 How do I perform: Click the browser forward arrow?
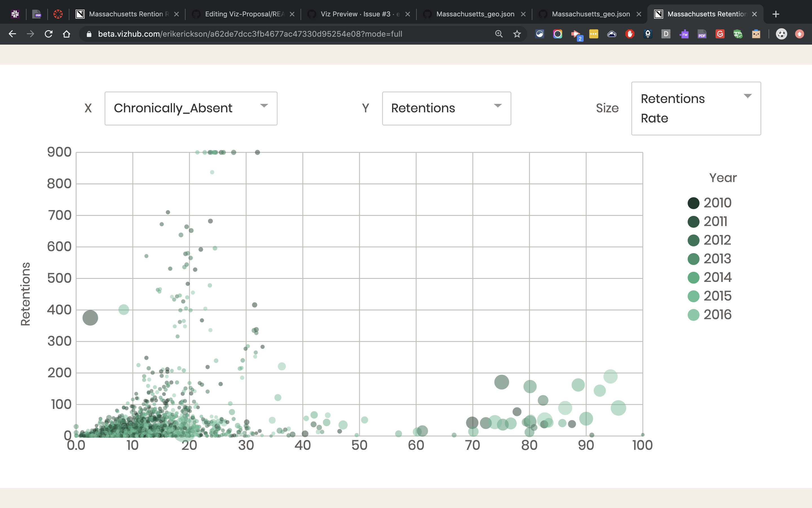point(30,34)
